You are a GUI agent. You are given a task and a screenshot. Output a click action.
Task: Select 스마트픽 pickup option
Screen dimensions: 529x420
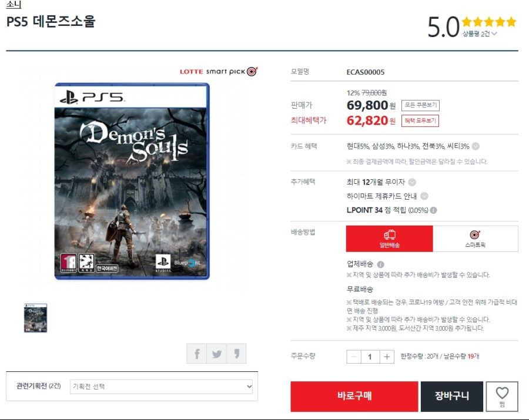(x=476, y=238)
